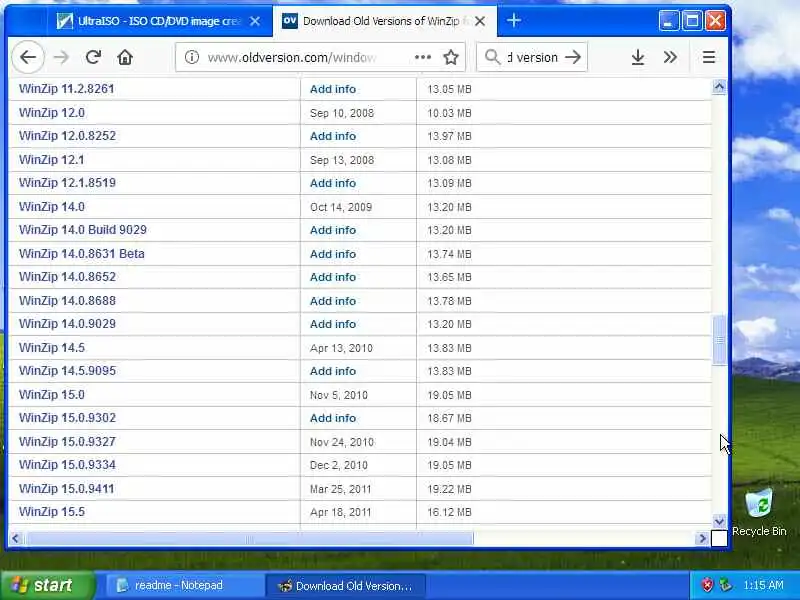This screenshot has height=600, width=800.
Task: Open WinZip 14.0.9029 link
Action: 67,323
